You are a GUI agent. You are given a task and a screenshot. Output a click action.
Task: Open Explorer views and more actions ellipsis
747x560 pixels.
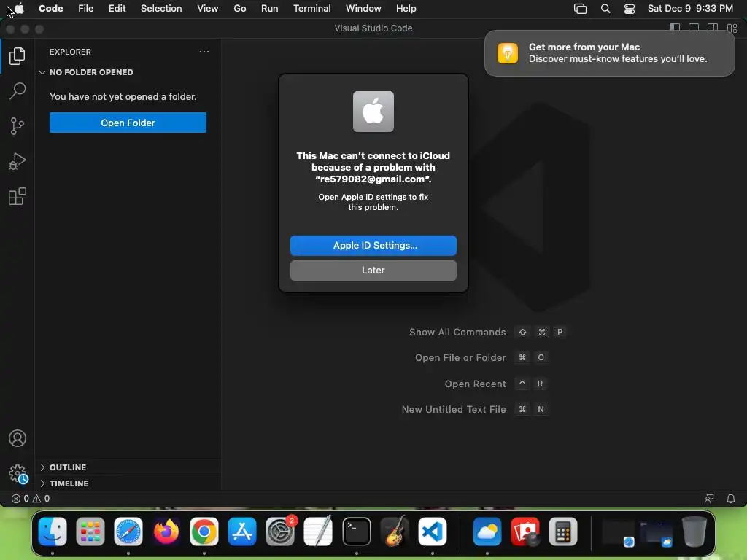pyautogui.click(x=204, y=52)
